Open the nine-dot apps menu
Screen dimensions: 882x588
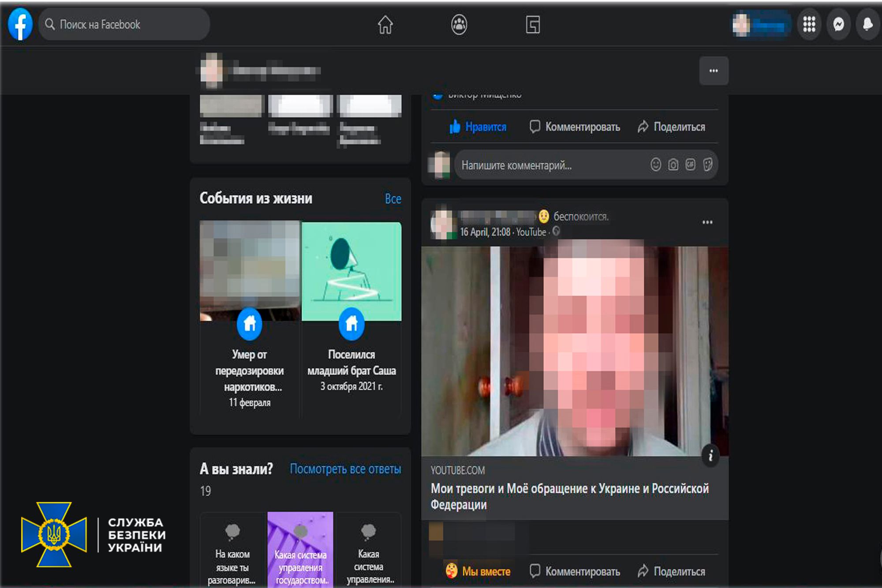click(809, 25)
